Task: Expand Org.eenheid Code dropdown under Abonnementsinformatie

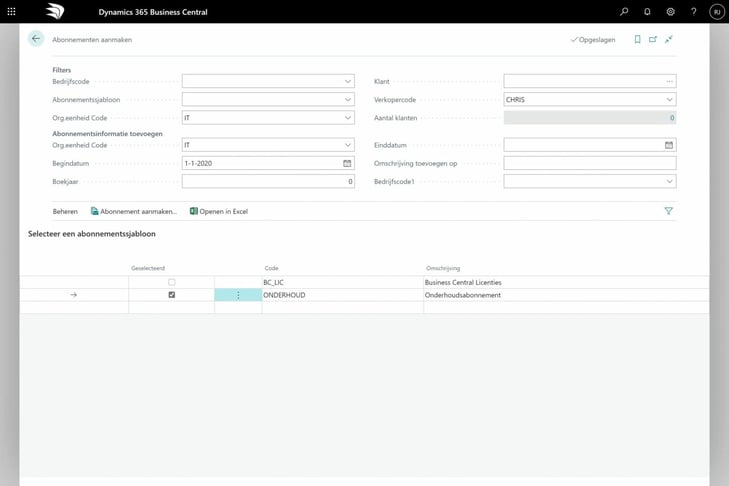Action: point(348,145)
